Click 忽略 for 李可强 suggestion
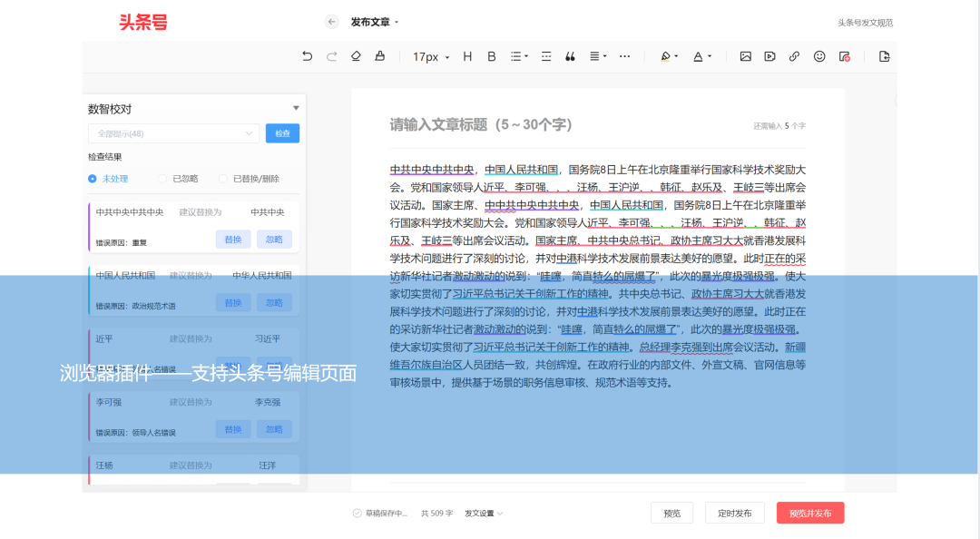980x539 pixels. 274,429
